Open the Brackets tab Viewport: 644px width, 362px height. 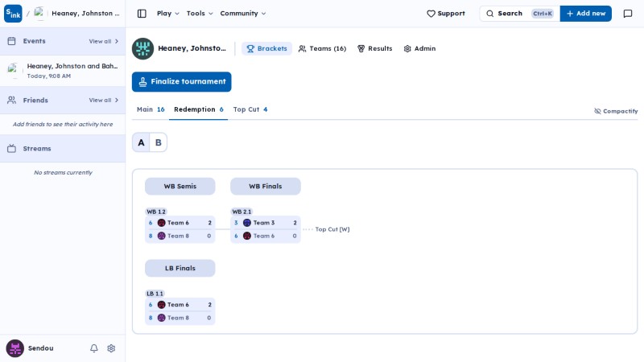pos(266,48)
